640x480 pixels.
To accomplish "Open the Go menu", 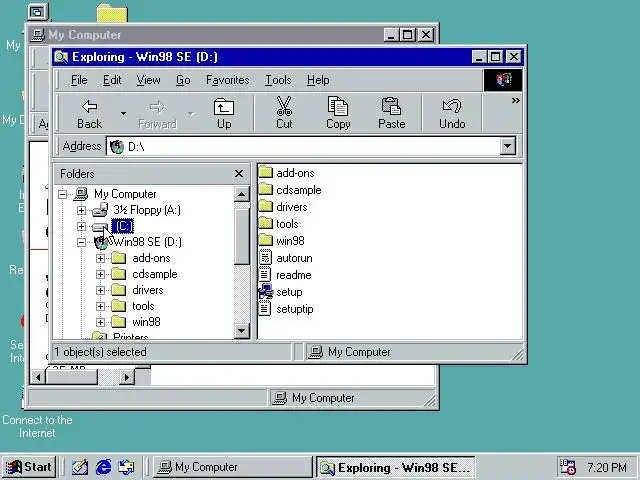I will [183, 80].
